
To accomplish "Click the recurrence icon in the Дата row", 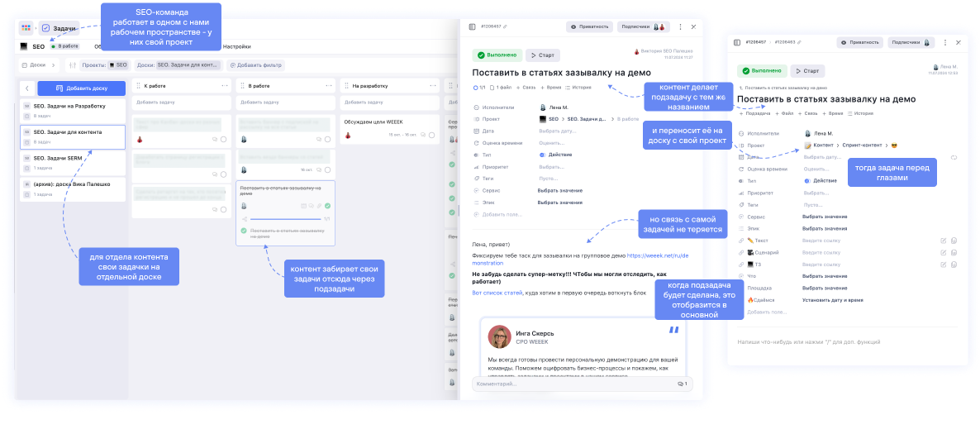I will (954, 157).
